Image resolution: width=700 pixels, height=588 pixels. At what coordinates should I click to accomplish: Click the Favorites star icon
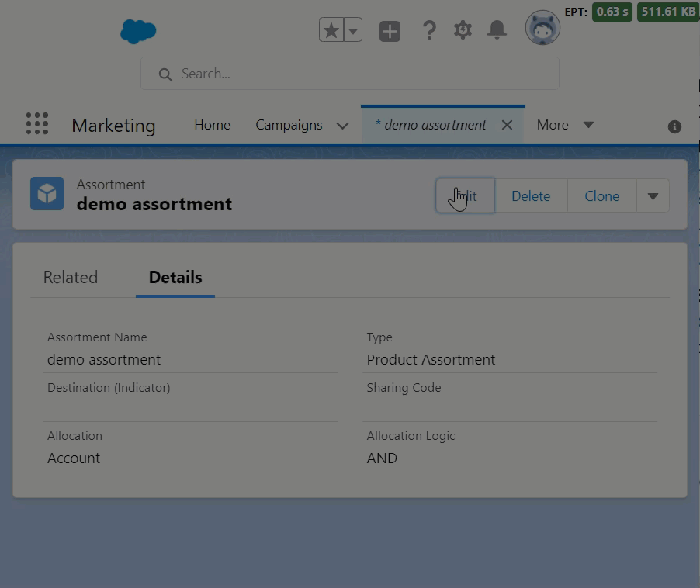(331, 30)
